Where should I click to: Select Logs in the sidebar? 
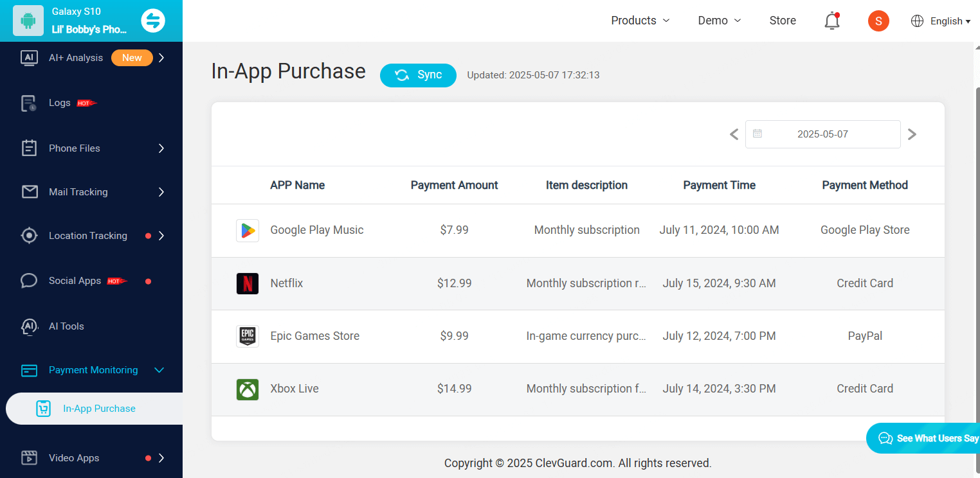pyautogui.click(x=60, y=103)
